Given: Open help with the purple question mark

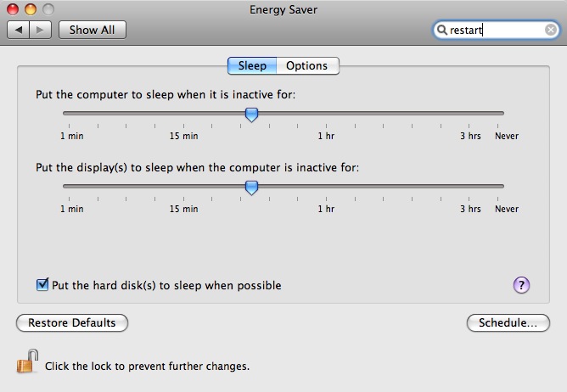Looking at the screenshot, I should tap(521, 285).
